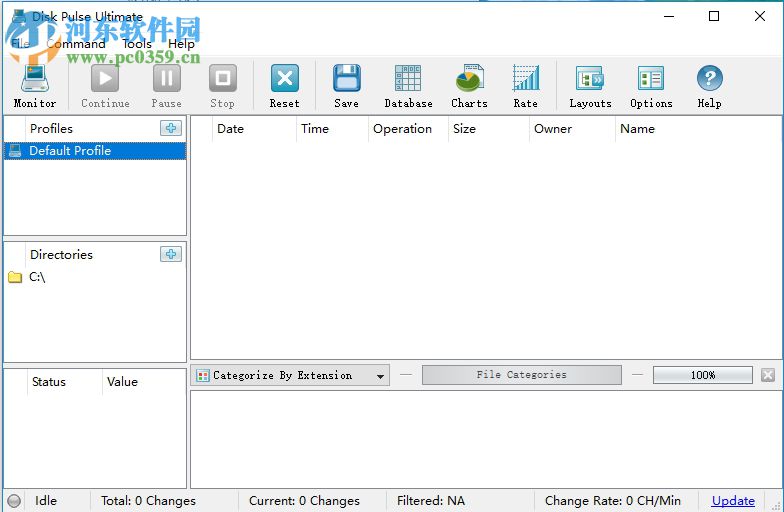Sort by the Owner column header

pyautogui.click(x=572, y=129)
